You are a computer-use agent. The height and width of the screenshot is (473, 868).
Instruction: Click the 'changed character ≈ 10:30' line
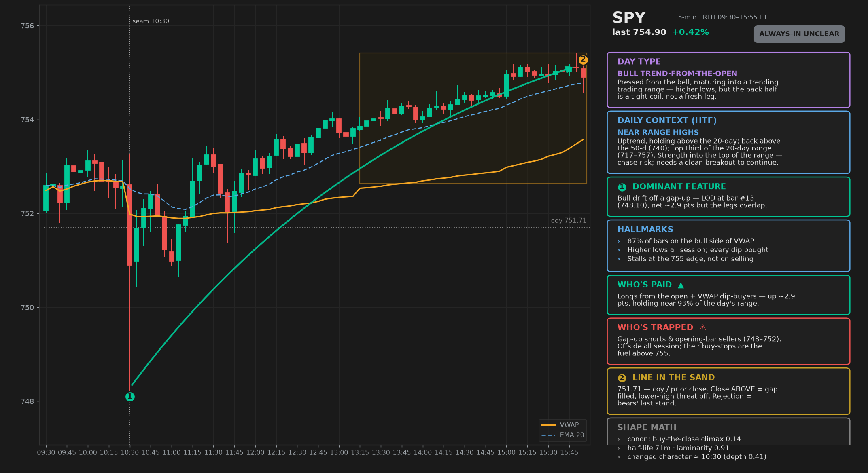(x=696, y=457)
